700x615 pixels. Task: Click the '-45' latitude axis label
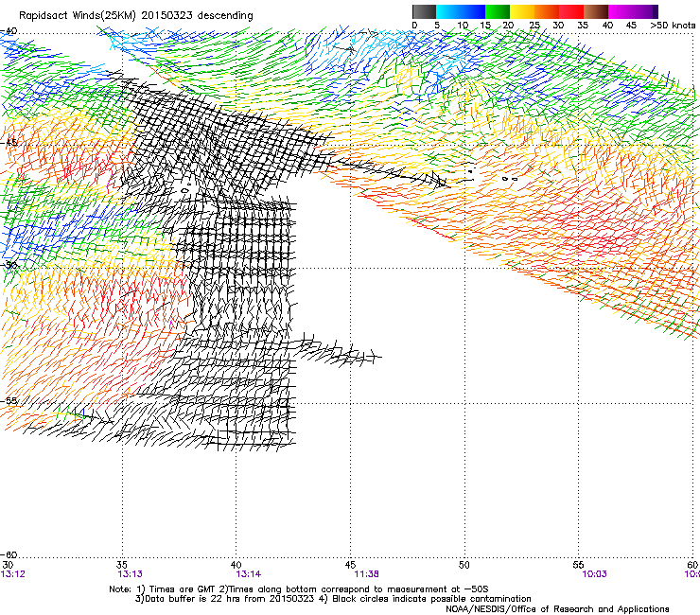(9, 143)
